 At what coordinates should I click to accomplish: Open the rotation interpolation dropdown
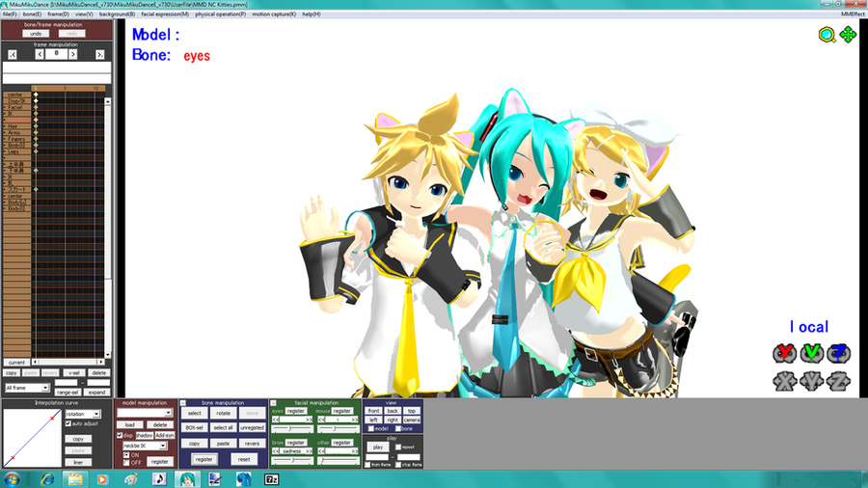tap(83, 414)
